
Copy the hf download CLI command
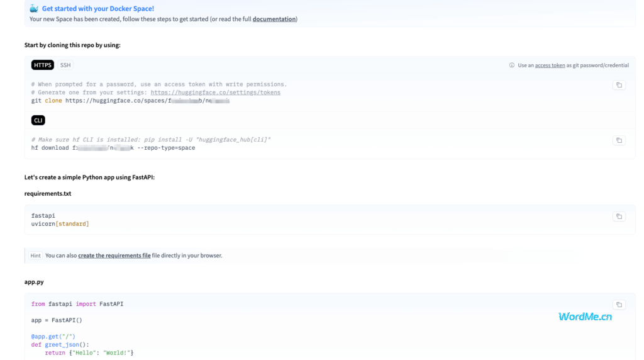(619, 140)
